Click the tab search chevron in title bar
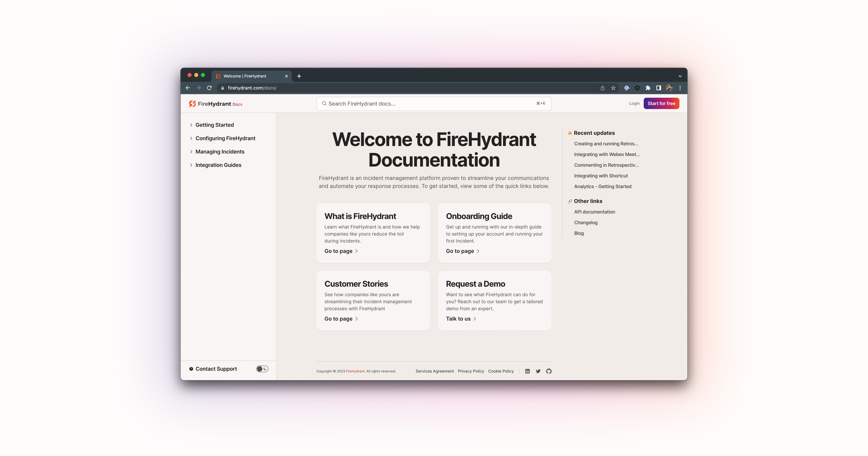Screen dimensions: 868x456 (680, 76)
